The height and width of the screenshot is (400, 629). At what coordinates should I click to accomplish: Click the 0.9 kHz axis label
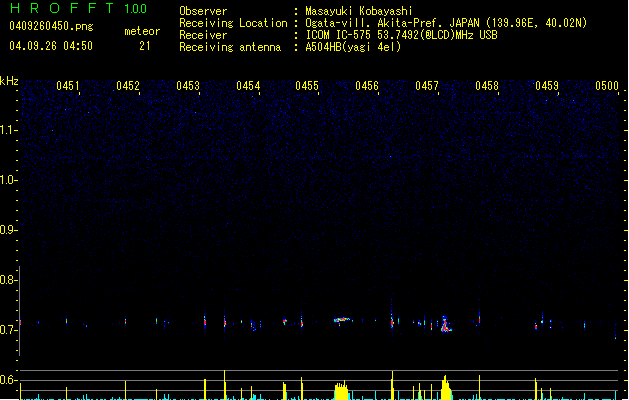tap(8, 230)
